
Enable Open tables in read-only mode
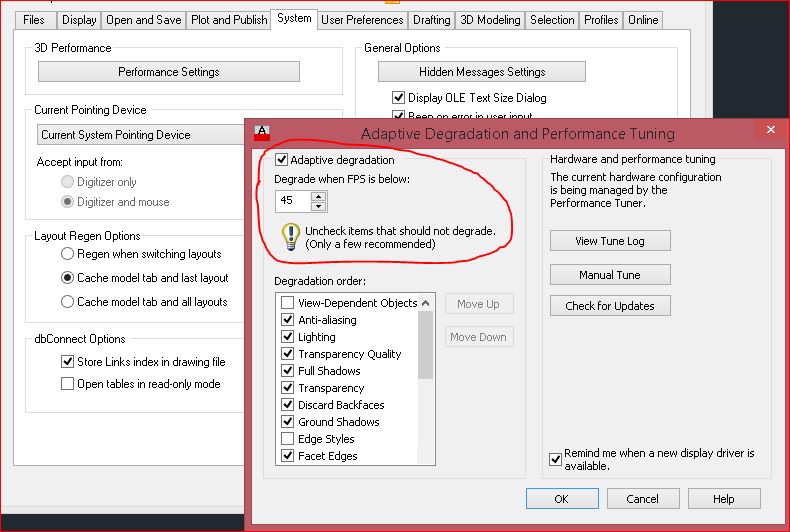coord(67,383)
